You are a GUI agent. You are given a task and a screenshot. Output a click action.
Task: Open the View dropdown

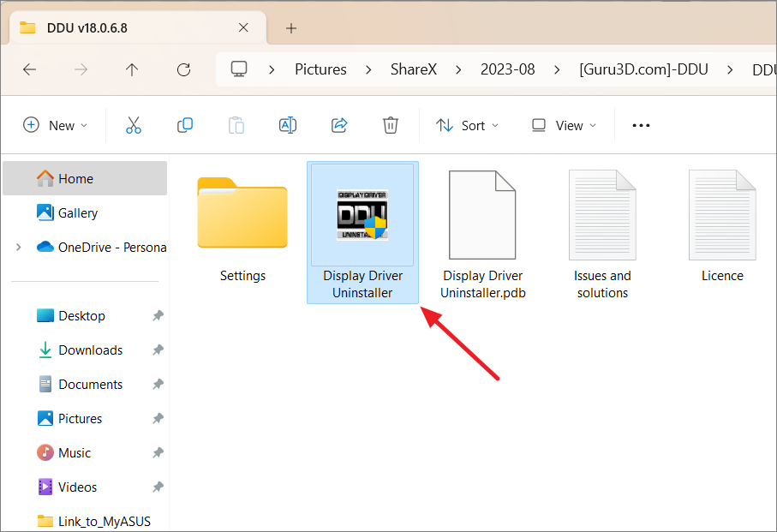tap(563, 125)
